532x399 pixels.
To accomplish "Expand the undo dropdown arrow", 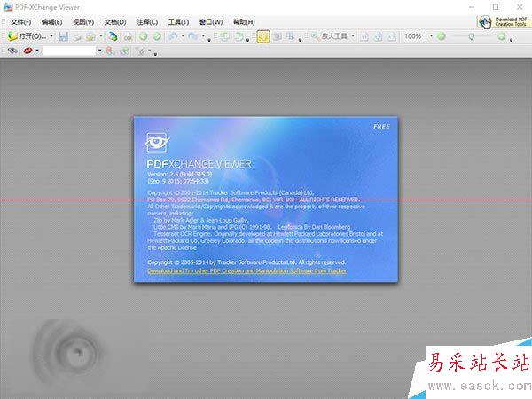I will pyautogui.click(x=183, y=36).
